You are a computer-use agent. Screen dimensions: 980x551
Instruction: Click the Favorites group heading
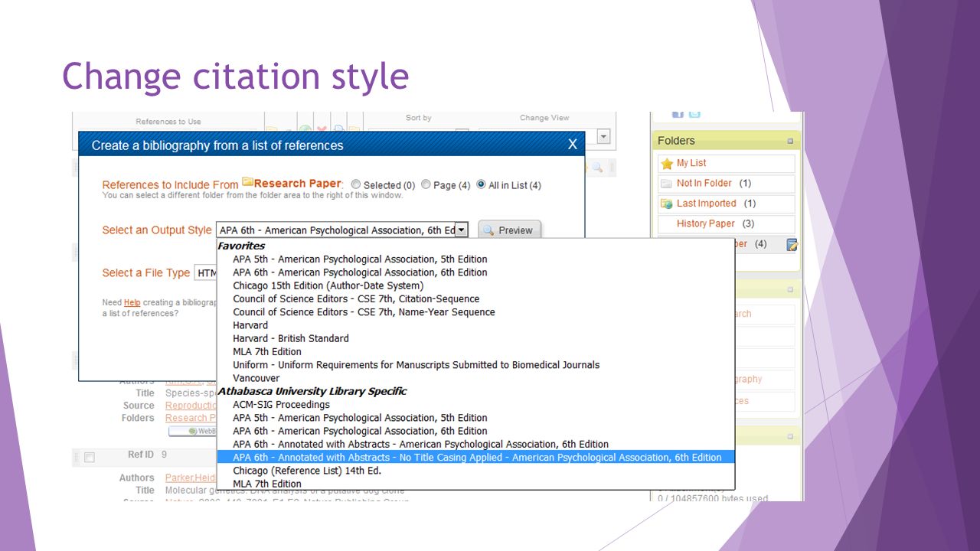point(241,246)
